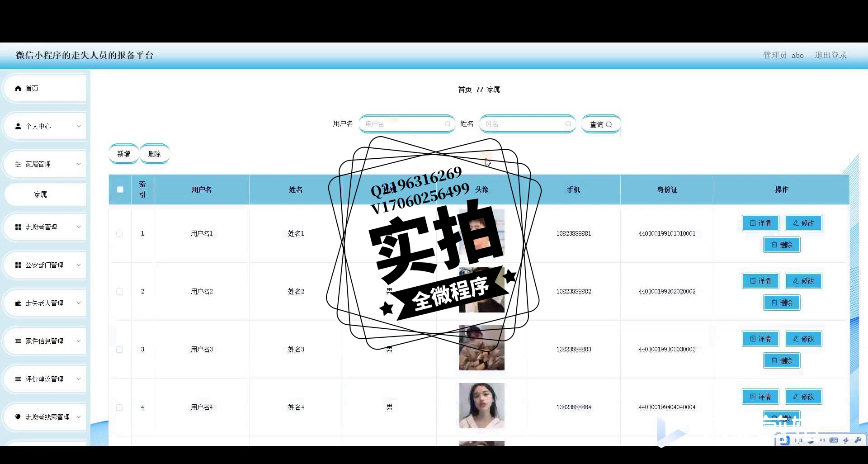Tick the checkbox for row 用户名4
Image resolution: width=868 pixels, height=464 pixels.
[119, 407]
